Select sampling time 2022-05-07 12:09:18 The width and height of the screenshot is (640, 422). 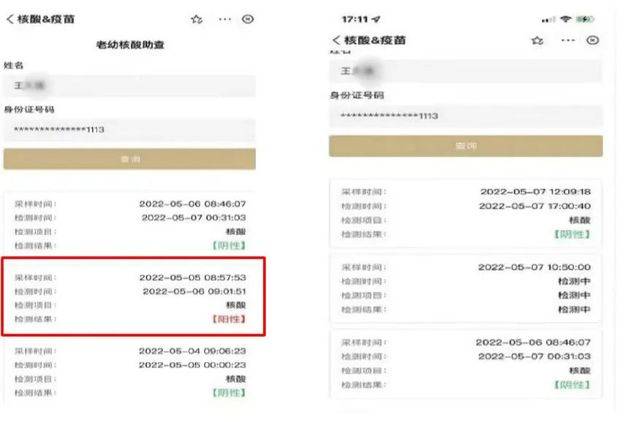click(536, 191)
